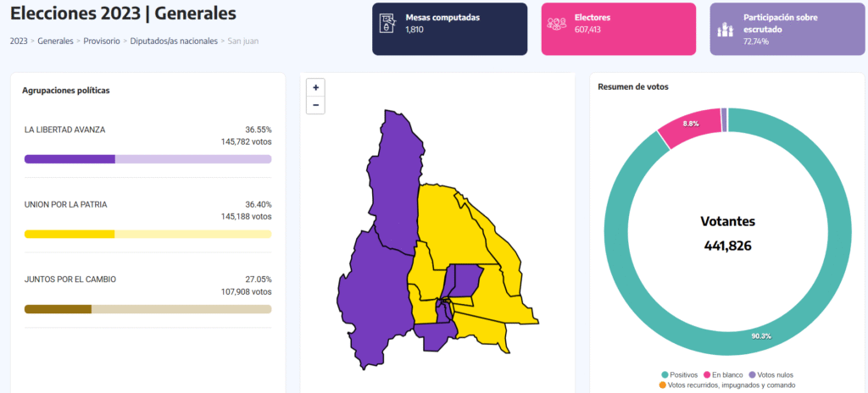Screen dimensions: 868x393
Task: Click the Resumen de votos heading
Action: [x=633, y=87]
